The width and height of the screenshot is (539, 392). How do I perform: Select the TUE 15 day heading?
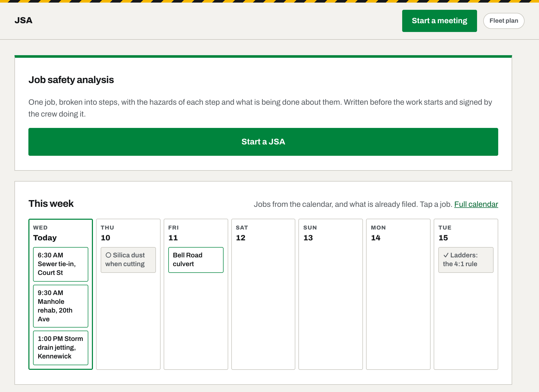[x=445, y=233]
